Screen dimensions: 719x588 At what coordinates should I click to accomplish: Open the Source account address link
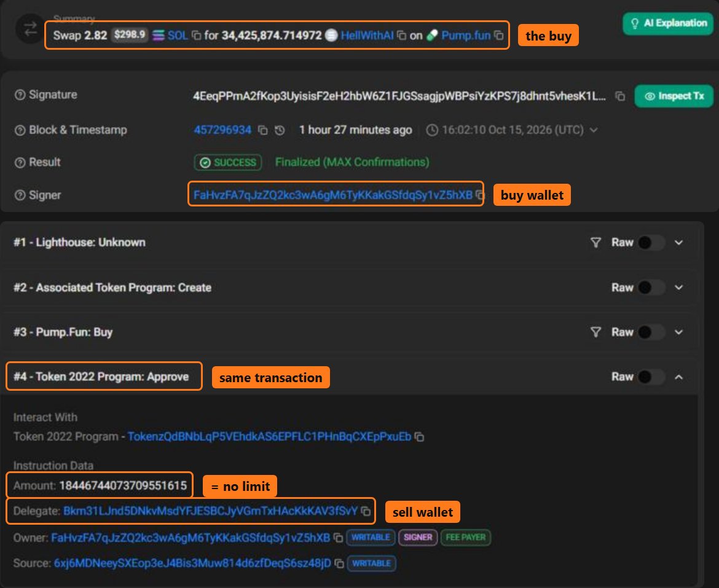(192, 563)
